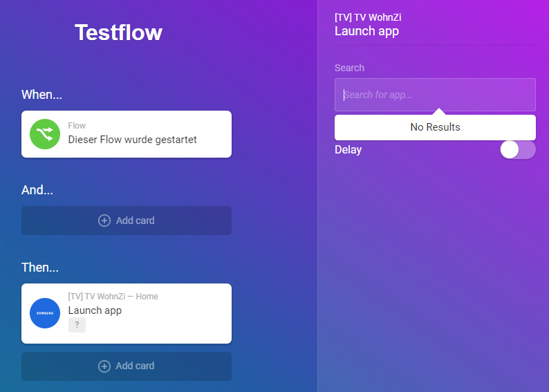Enable the Delay toggle switch
The height and width of the screenshot is (392, 549).
coord(517,150)
